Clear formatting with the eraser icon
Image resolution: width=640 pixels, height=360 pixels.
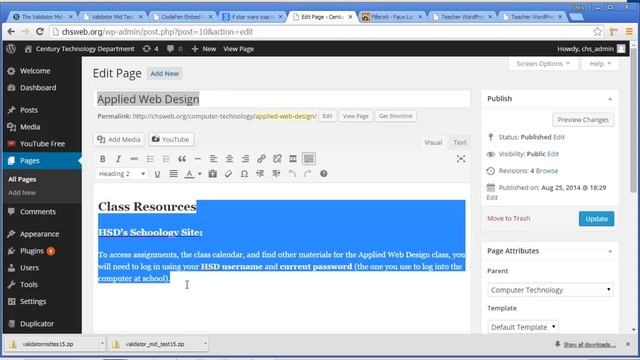pos(228,174)
